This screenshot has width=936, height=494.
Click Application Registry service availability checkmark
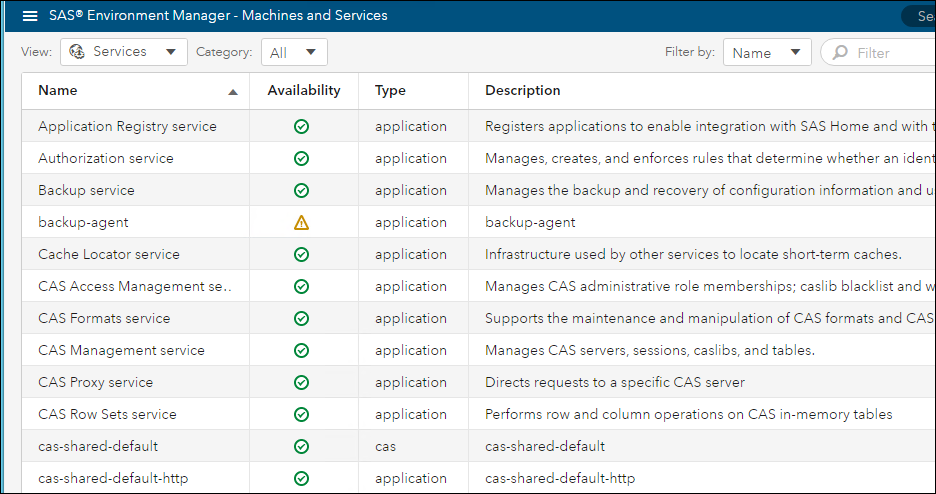coord(301,127)
